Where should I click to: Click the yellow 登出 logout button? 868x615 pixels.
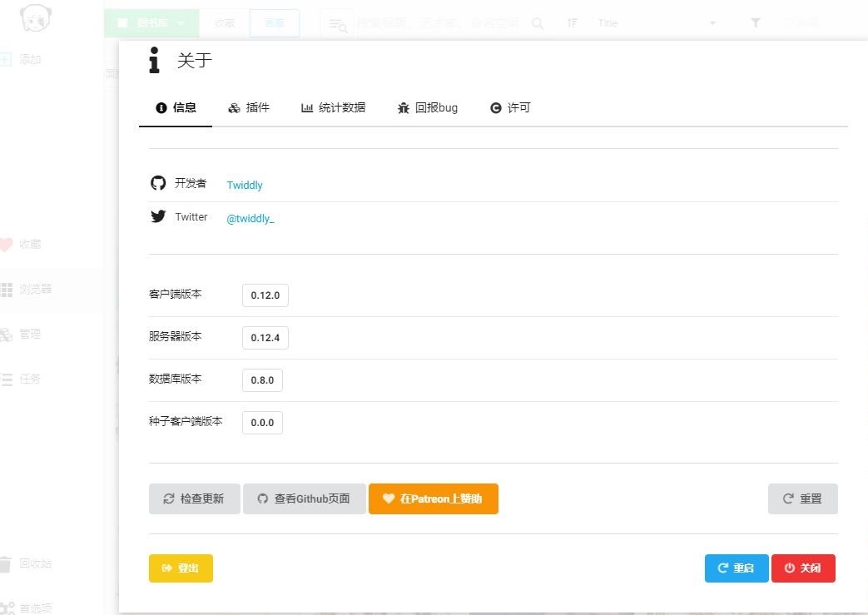click(x=181, y=568)
